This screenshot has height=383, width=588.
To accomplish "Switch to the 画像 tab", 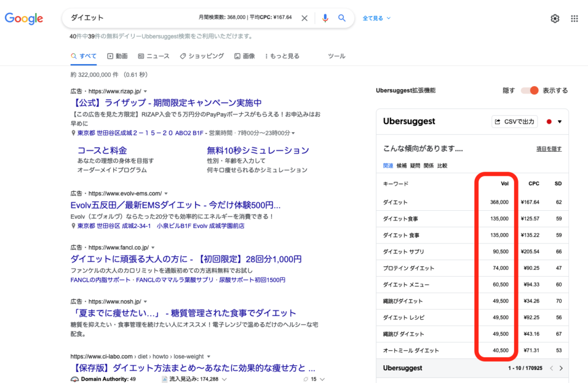I will (245, 56).
